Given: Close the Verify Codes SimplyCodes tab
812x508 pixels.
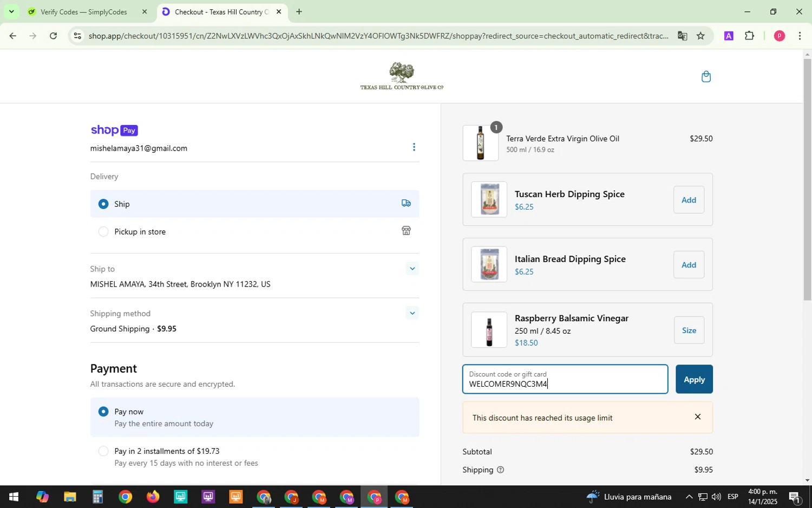Looking at the screenshot, I should click(x=145, y=11).
